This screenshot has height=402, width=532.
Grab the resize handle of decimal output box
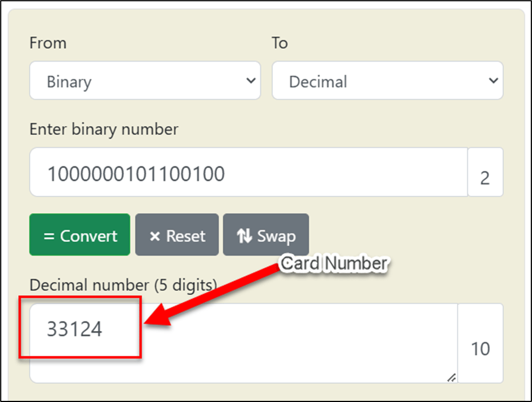click(x=451, y=378)
